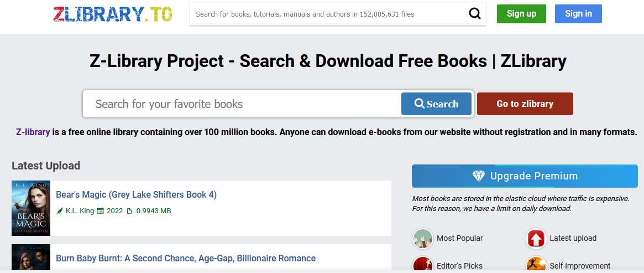Select the Bear's Magic cover thumbnail
Image resolution: width=644 pixels, height=273 pixels.
(31, 208)
